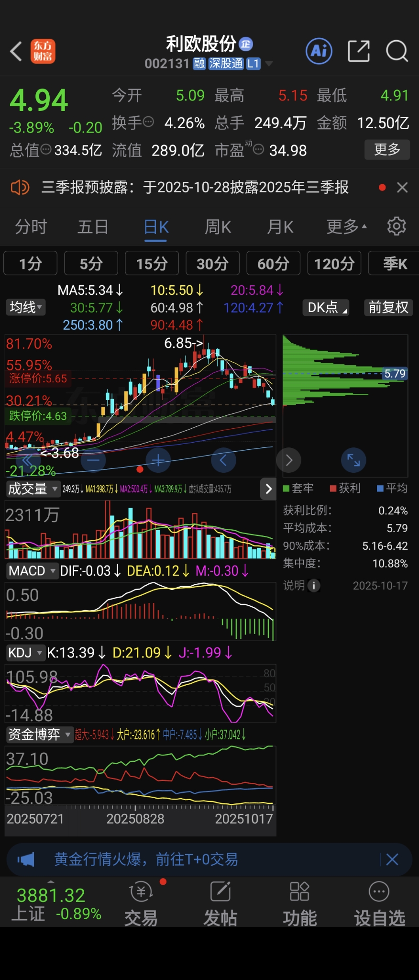Screen dimensions: 419x980
Task: Tap 市盈 info circle icon
Action: click(x=258, y=150)
